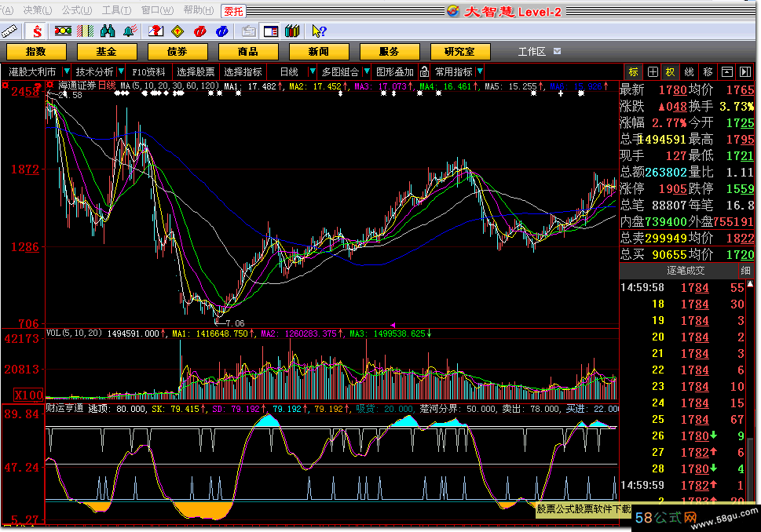Click the 选择指标 button
The image size is (761, 532).
pyautogui.click(x=243, y=72)
